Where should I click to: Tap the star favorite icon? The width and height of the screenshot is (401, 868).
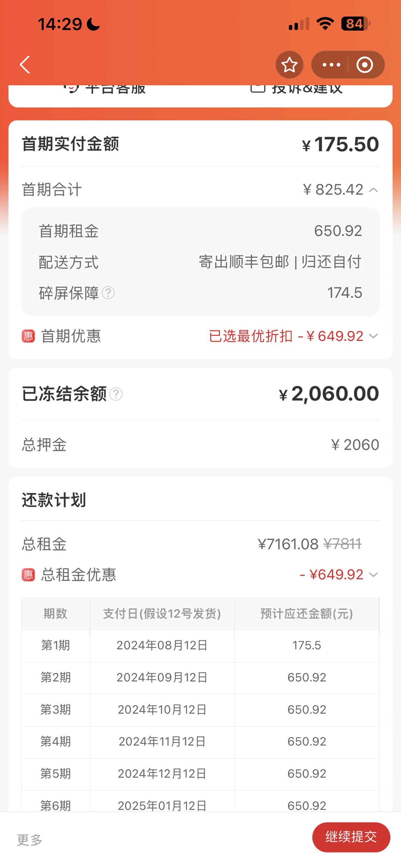point(289,65)
